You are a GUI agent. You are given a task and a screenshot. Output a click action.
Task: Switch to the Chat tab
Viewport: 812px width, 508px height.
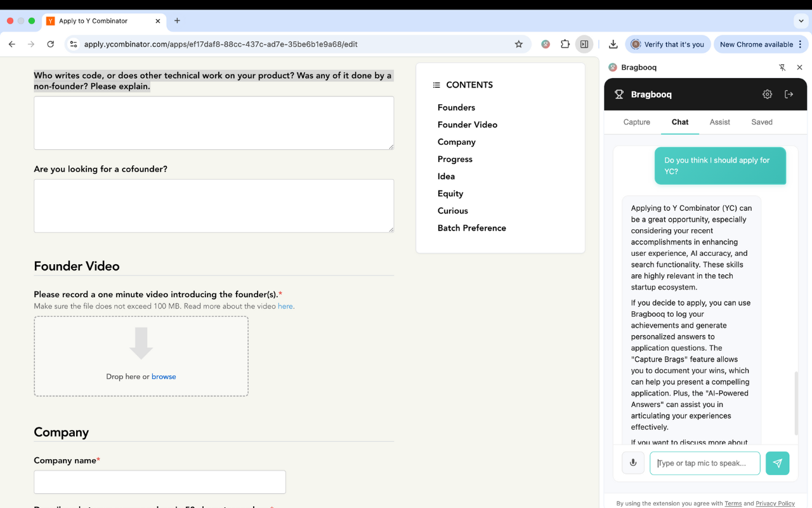tap(680, 122)
